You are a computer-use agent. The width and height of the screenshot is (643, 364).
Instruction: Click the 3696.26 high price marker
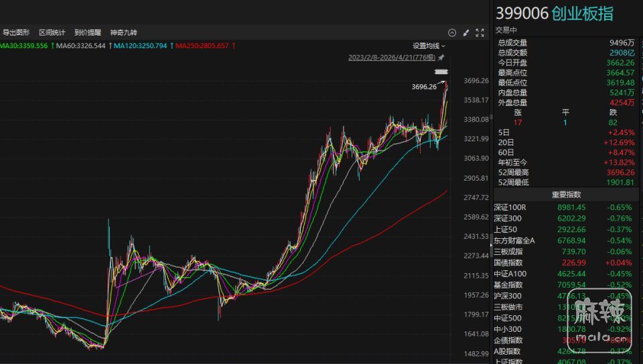click(x=424, y=86)
